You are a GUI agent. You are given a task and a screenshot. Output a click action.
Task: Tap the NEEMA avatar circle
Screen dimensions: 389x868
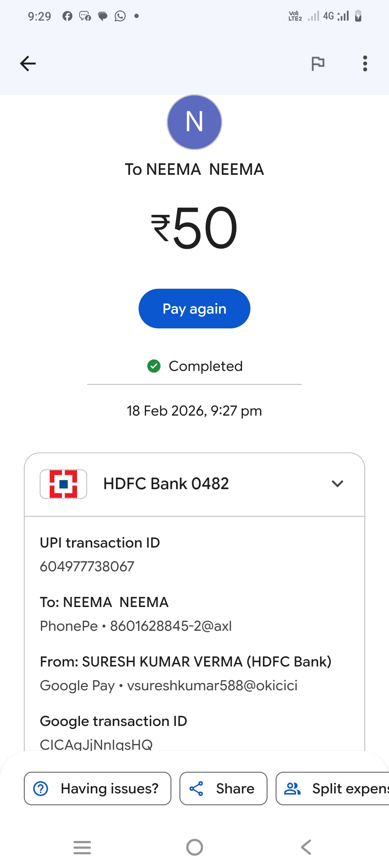[194, 122]
